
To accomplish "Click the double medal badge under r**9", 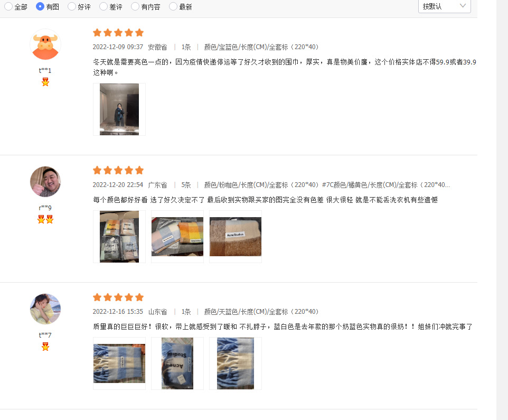I will click(x=45, y=219).
